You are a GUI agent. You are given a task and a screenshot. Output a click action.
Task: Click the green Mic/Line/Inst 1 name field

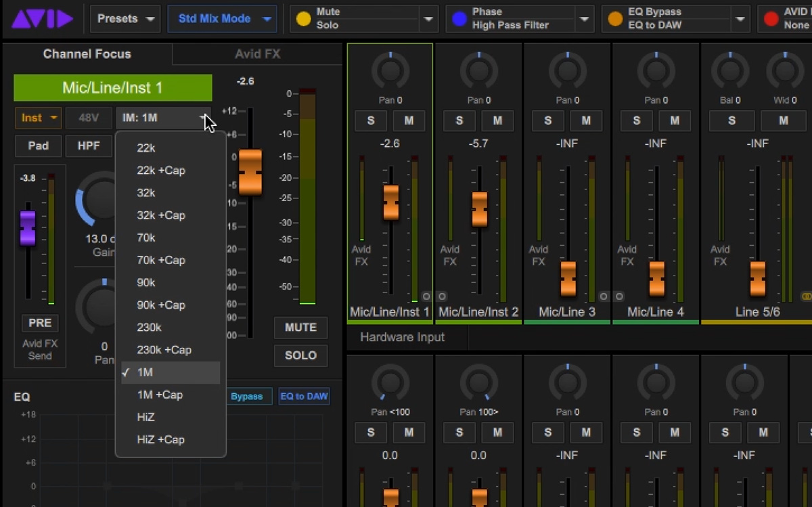(x=112, y=88)
